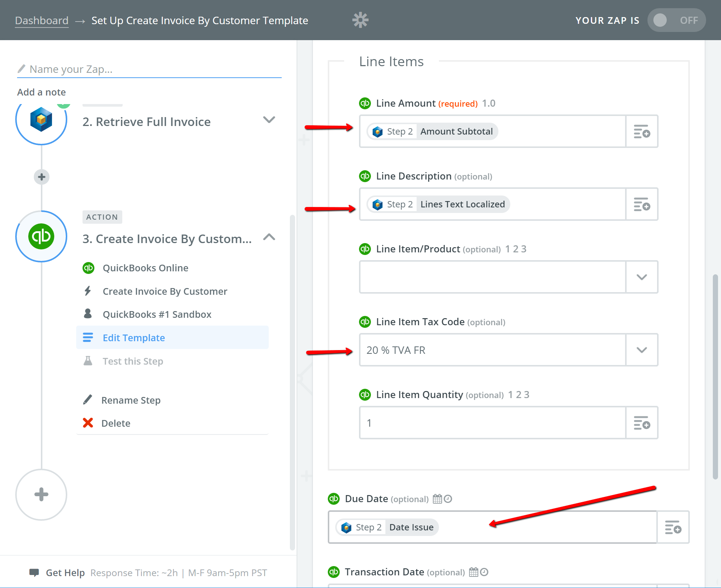
Task: Collapse step 3 Create Invoice chevron
Action: [x=269, y=237]
